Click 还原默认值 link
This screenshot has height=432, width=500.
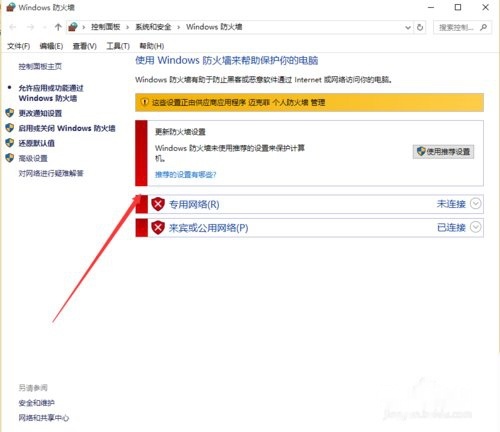(37, 143)
